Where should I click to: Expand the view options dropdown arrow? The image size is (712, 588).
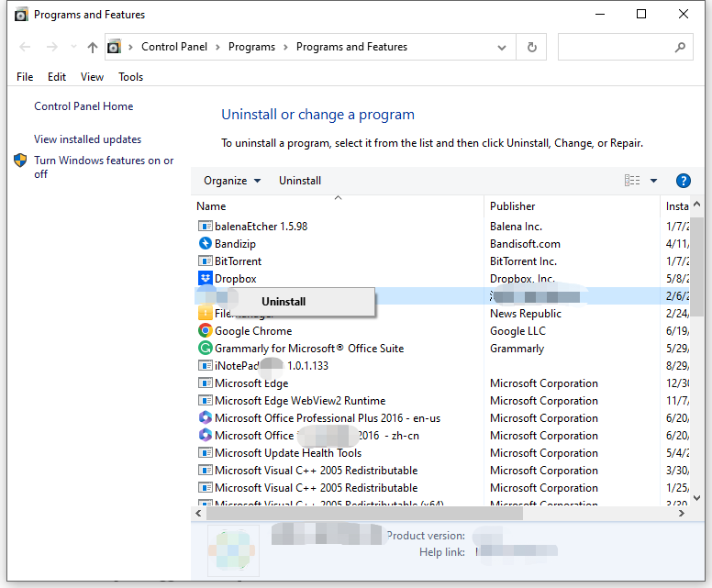(x=654, y=181)
